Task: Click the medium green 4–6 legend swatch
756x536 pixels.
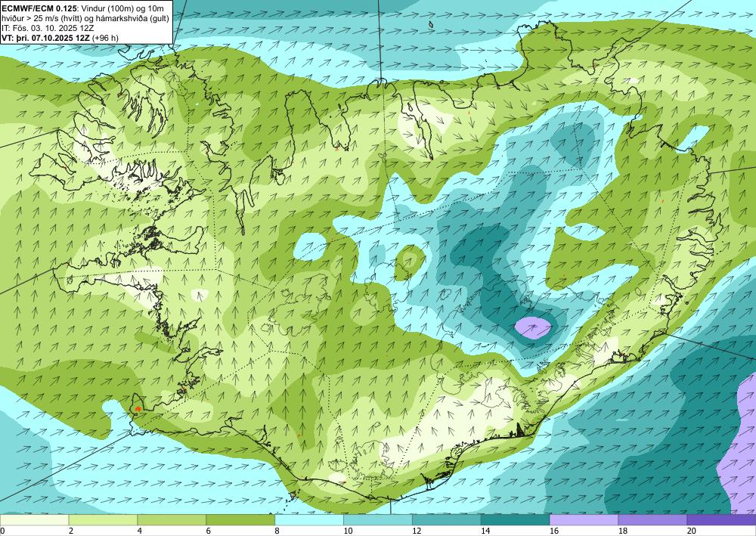Action: click(172, 520)
